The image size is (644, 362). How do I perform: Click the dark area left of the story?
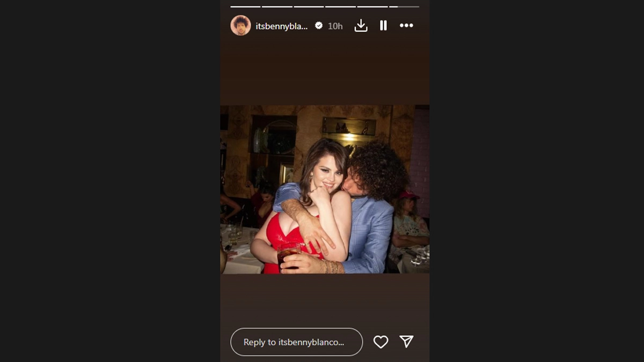(110, 181)
